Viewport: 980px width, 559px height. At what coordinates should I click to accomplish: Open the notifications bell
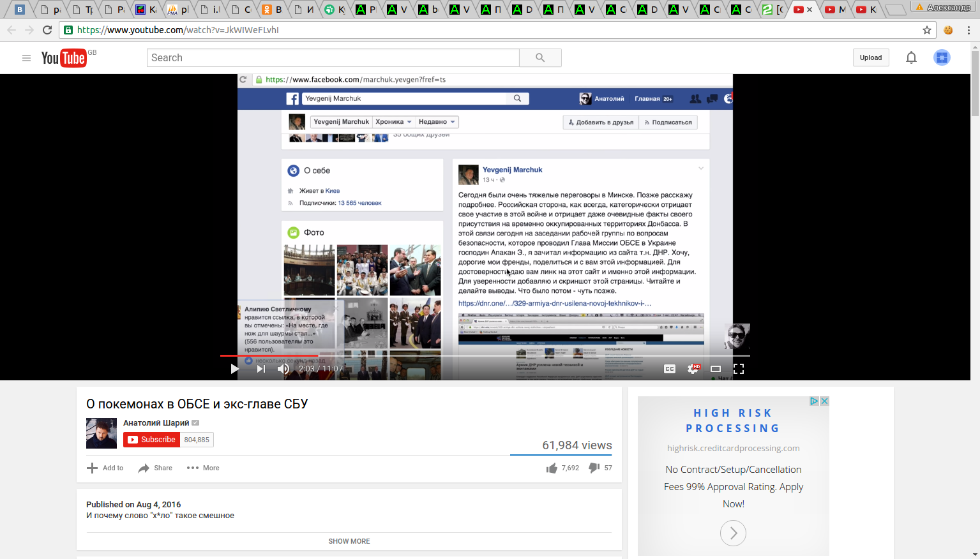coord(911,57)
